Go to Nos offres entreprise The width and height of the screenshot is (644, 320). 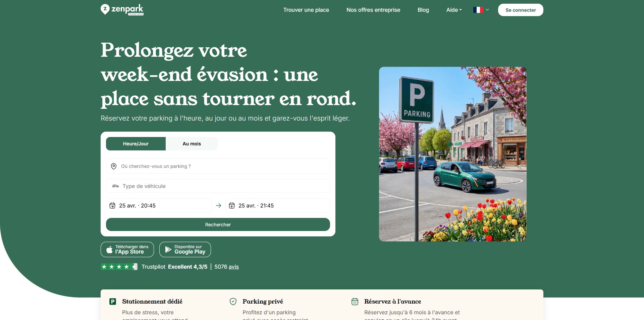pyautogui.click(x=373, y=10)
